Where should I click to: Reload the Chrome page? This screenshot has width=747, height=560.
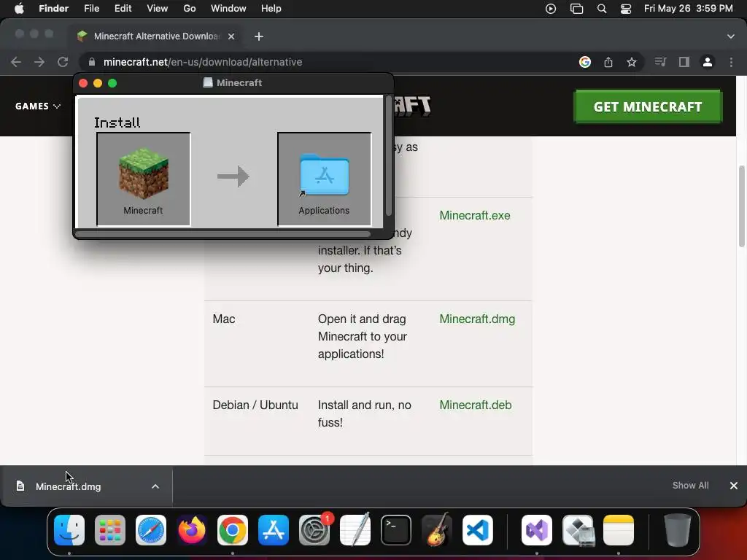coord(63,62)
